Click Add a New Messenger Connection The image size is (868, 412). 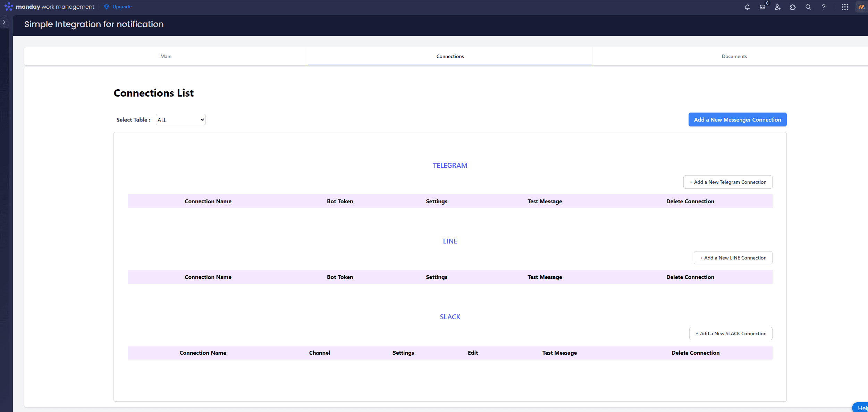click(738, 120)
